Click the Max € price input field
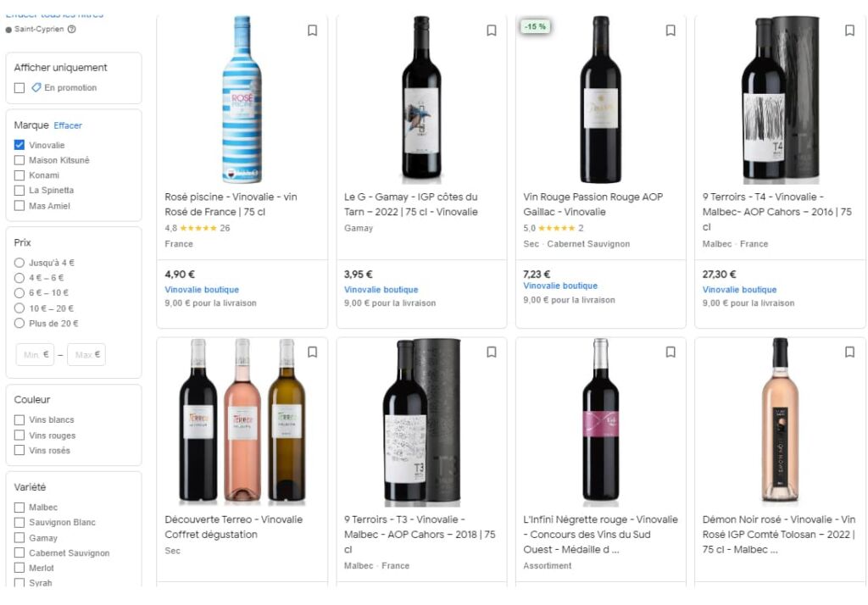 pyautogui.click(x=86, y=355)
